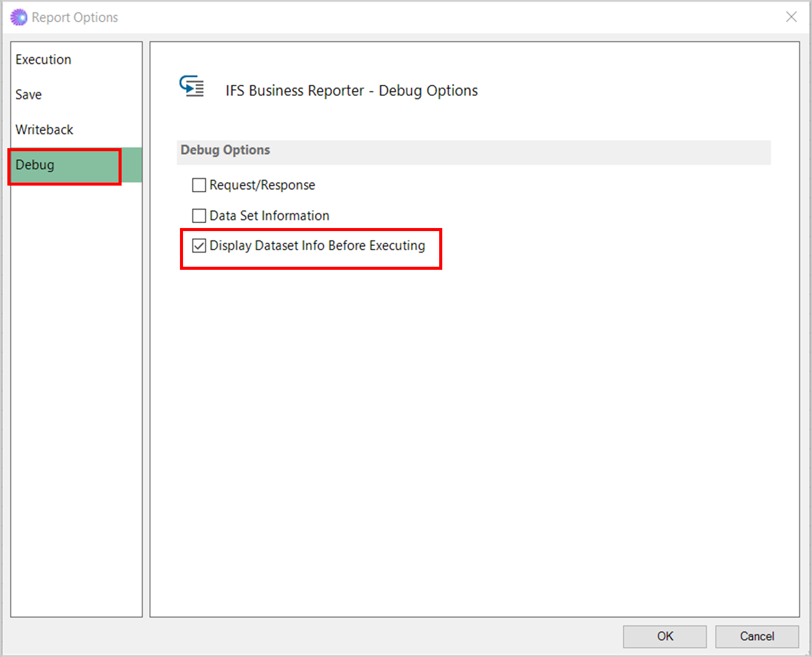Screen dimensions: 812x657
Task: Open the Execution options page
Action: [x=76, y=60]
